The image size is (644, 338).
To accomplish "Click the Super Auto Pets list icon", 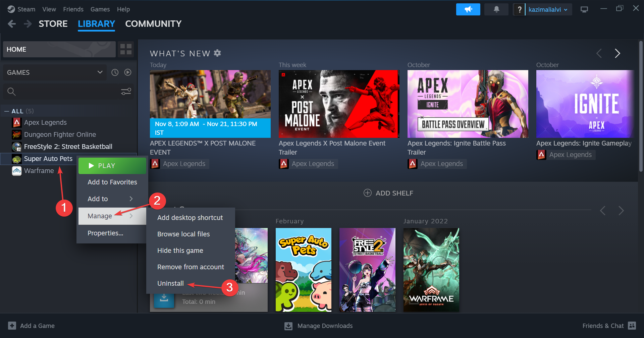I will point(16,159).
